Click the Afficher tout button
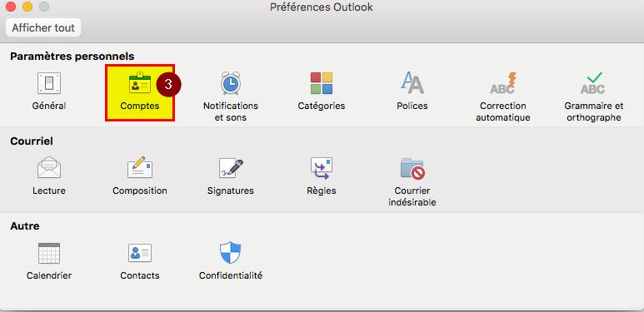644x312 pixels. (x=43, y=28)
